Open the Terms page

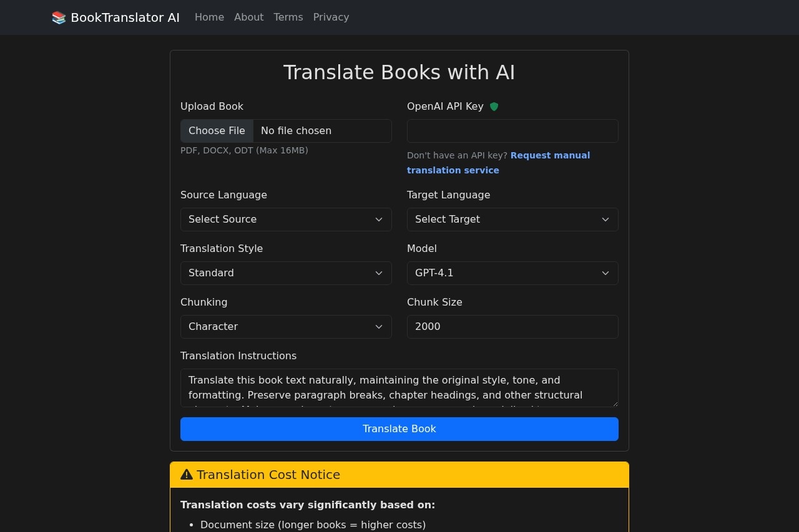(288, 17)
